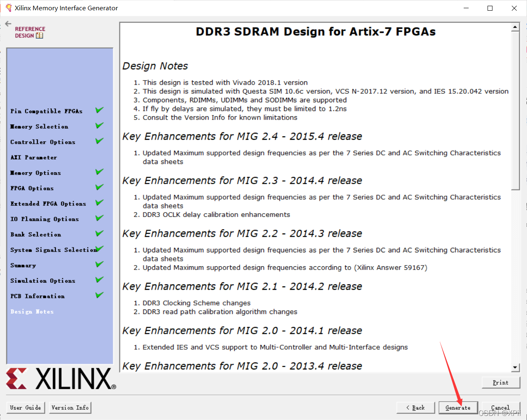This screenshot has width=527, height=420.
Task: Click 'Key Enhancements for MIG 2.3' heading
Action: tap(242, 181)
